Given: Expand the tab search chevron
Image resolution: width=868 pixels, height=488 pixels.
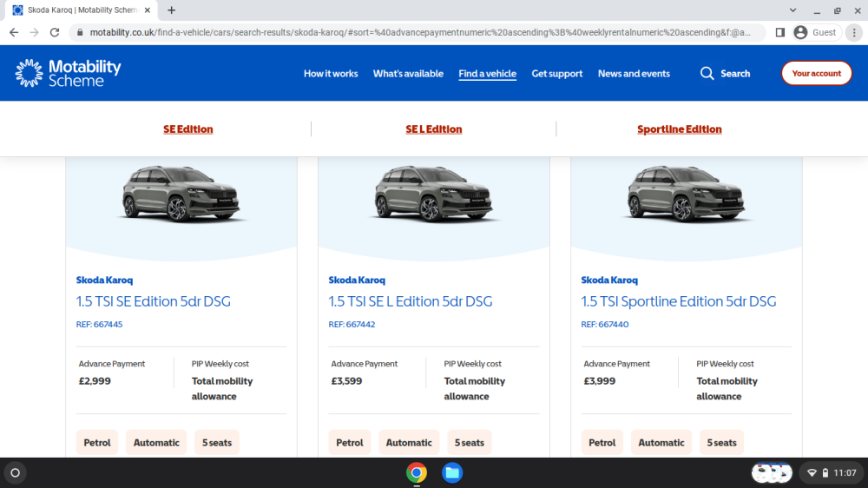Looking at the screenshot, I should 792,10.
